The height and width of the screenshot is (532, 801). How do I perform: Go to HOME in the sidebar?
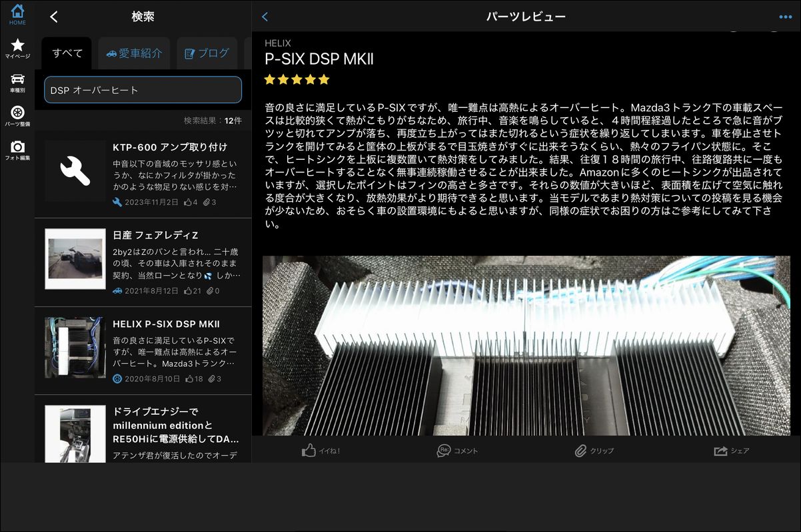[x=17, y=15]
